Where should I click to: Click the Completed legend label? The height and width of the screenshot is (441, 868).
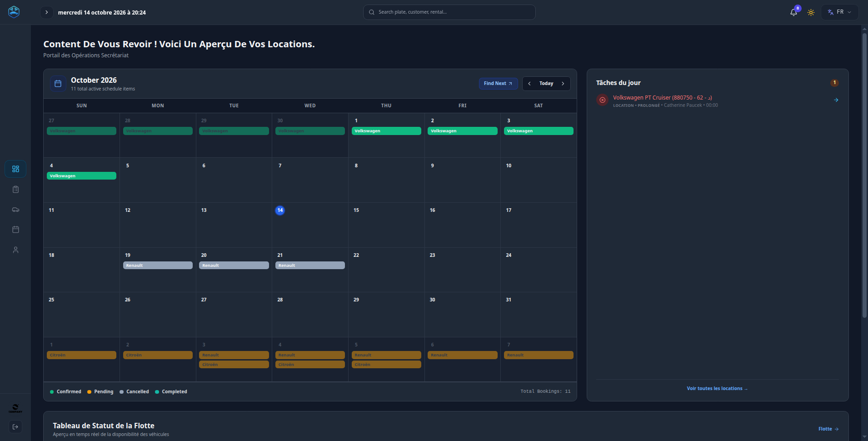pos(175,392)
